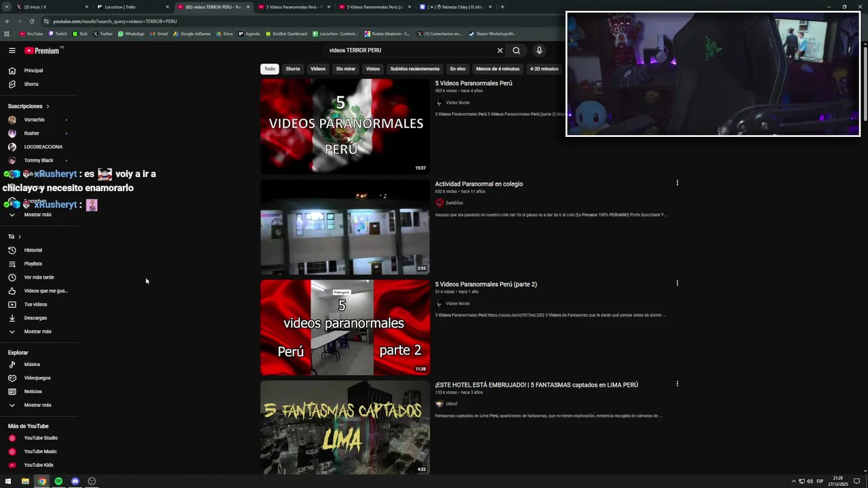Viewport: 868px width, 488px height.
Task: Start voice search with microphone icon
Action: (539, 50)
